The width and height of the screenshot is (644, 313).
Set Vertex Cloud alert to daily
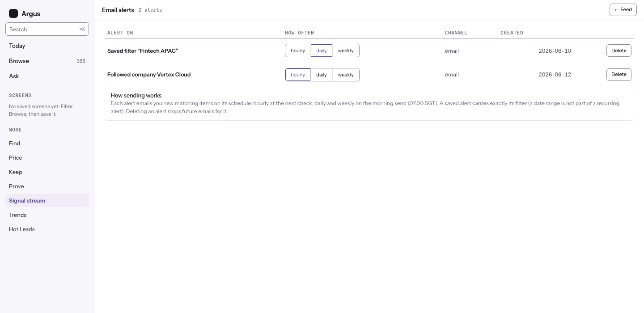pyautogui.click(x=322, y=75)
